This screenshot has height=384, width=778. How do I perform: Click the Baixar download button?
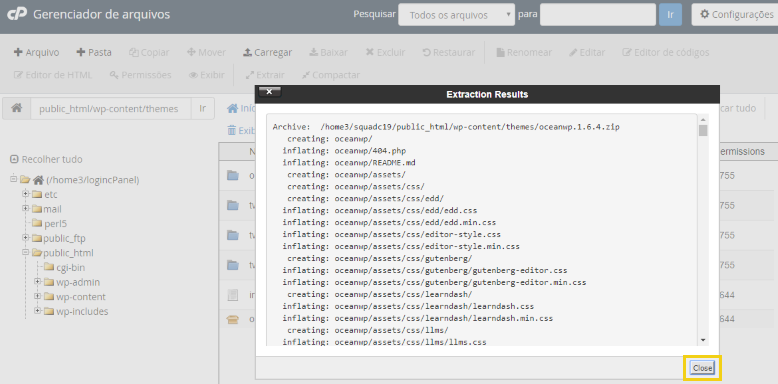(x=328, y=52)
